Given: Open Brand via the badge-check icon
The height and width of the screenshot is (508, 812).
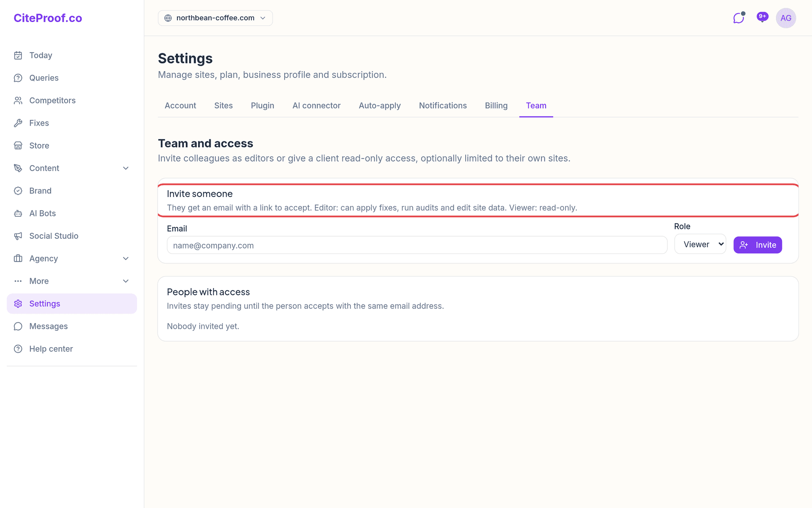Looking at the screenshot, I should click(x=18, y=191).
